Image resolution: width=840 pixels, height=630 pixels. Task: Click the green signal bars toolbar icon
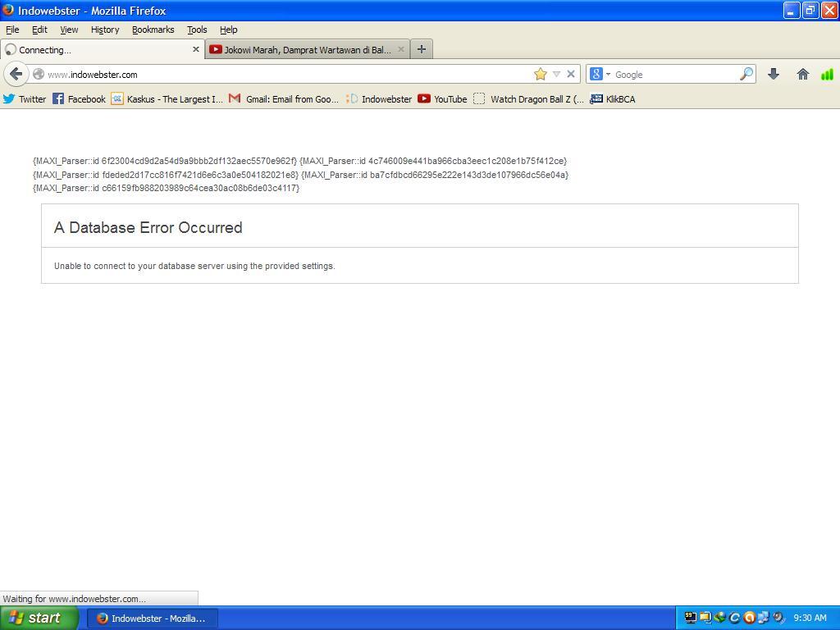coord(827,74)
